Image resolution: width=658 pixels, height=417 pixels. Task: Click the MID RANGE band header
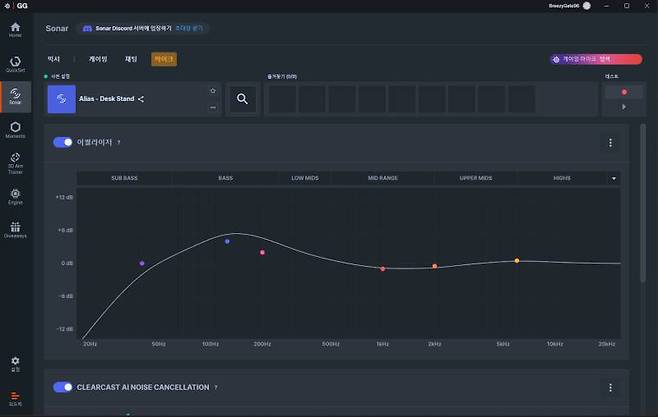383,178
